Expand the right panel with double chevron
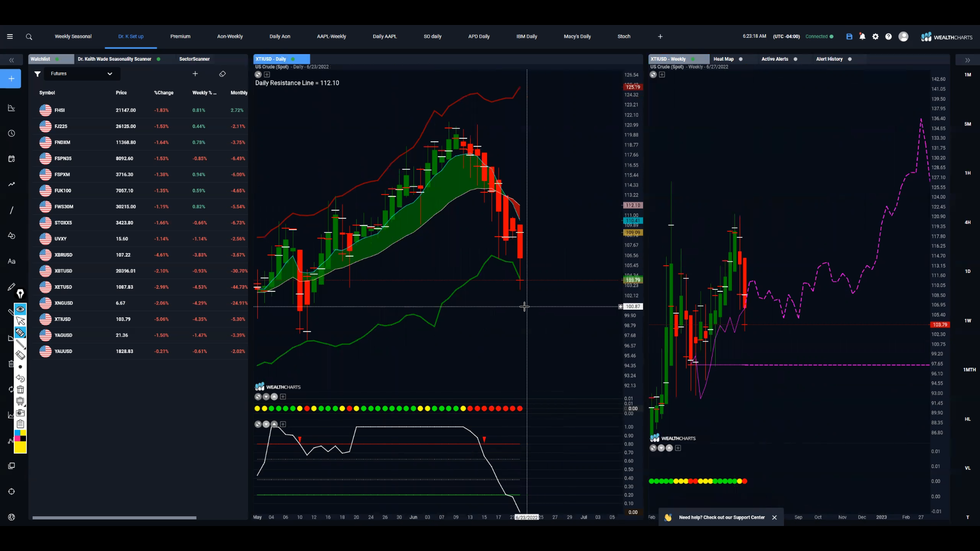980x551 pixels. coord(967,60)
